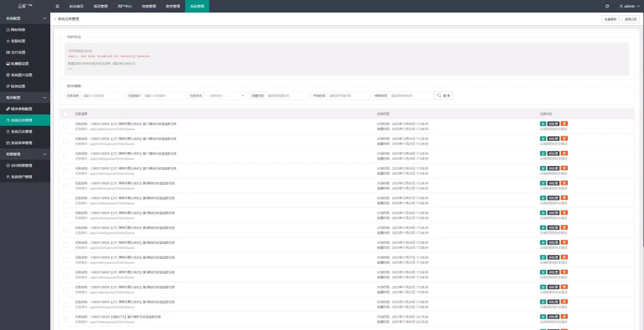Tick checkbox for 第11期 task row
Viewport: 644px width, 330px height.
(65, 156)
